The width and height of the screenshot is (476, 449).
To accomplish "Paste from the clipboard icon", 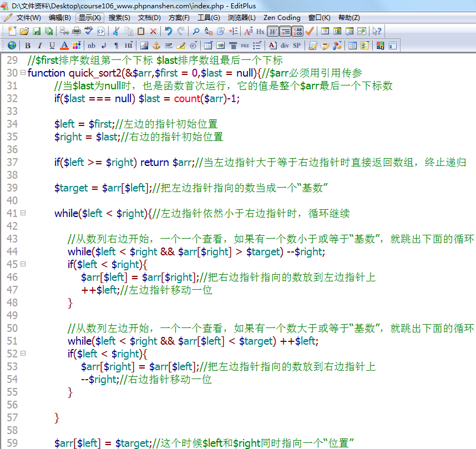I will (x=141, y=31).
